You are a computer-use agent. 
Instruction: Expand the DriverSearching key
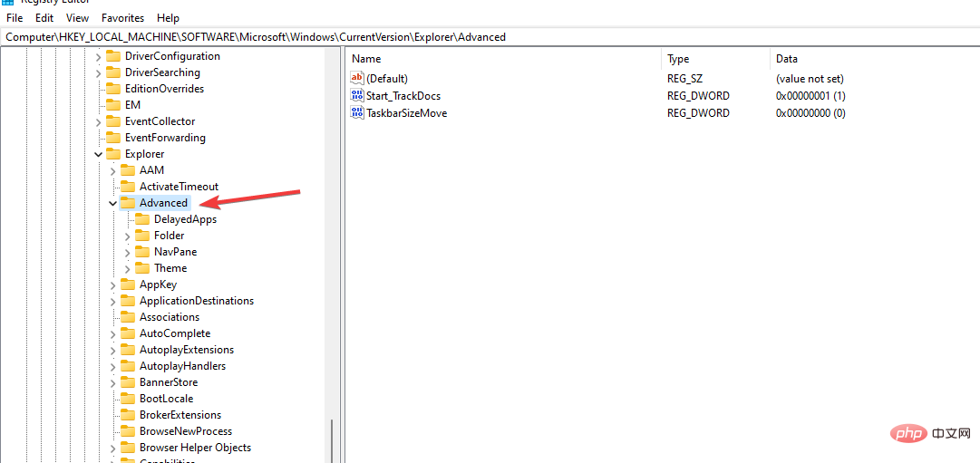[98, 73]
